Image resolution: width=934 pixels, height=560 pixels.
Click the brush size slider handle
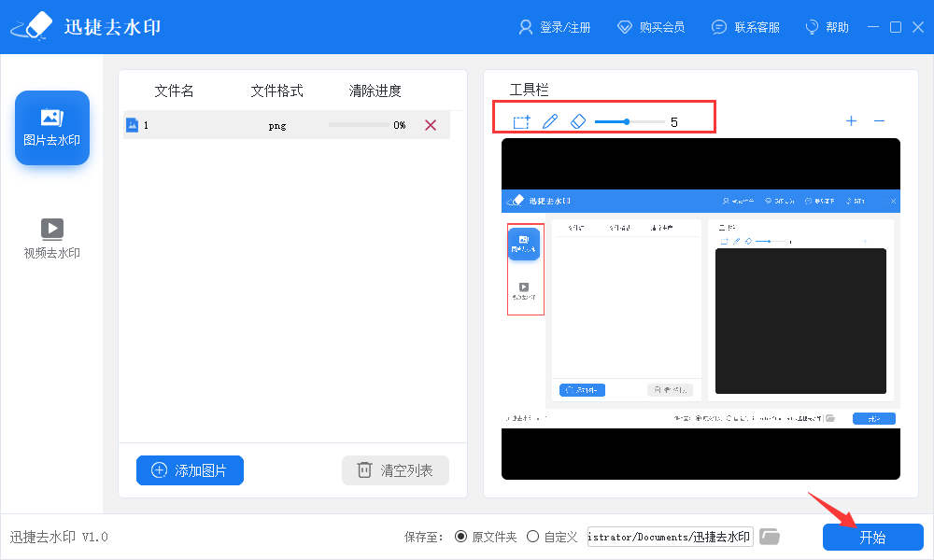627,122
